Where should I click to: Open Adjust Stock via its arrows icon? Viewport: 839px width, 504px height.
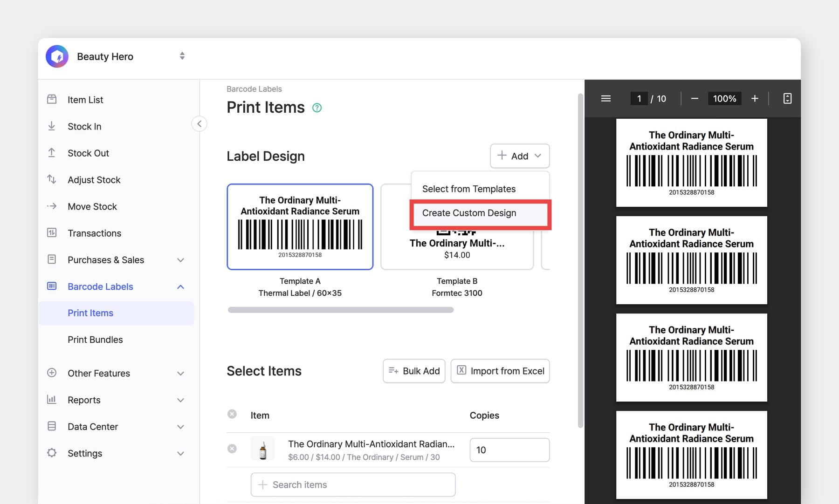[x=52, y=179]
